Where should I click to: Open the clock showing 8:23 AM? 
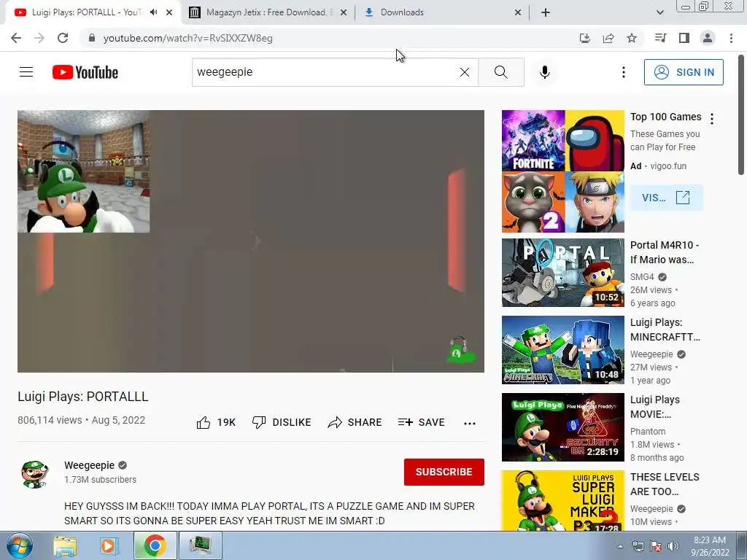coord(710,546)
